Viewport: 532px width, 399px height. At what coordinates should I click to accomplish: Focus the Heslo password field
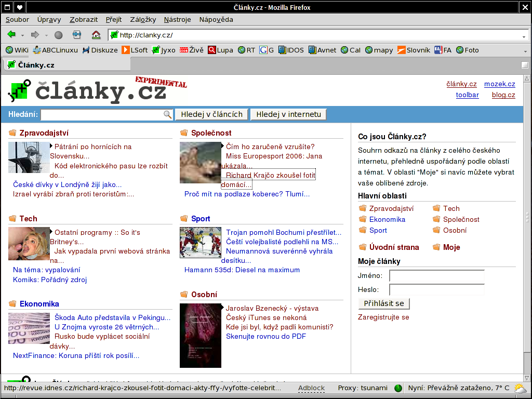[436, 290]
